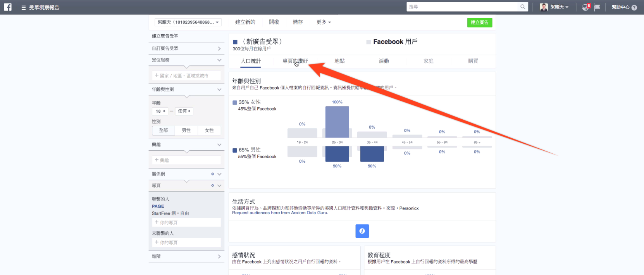
Task: Click the grey Facebook 用戶 legend square
Action: (x=368, y=42)
